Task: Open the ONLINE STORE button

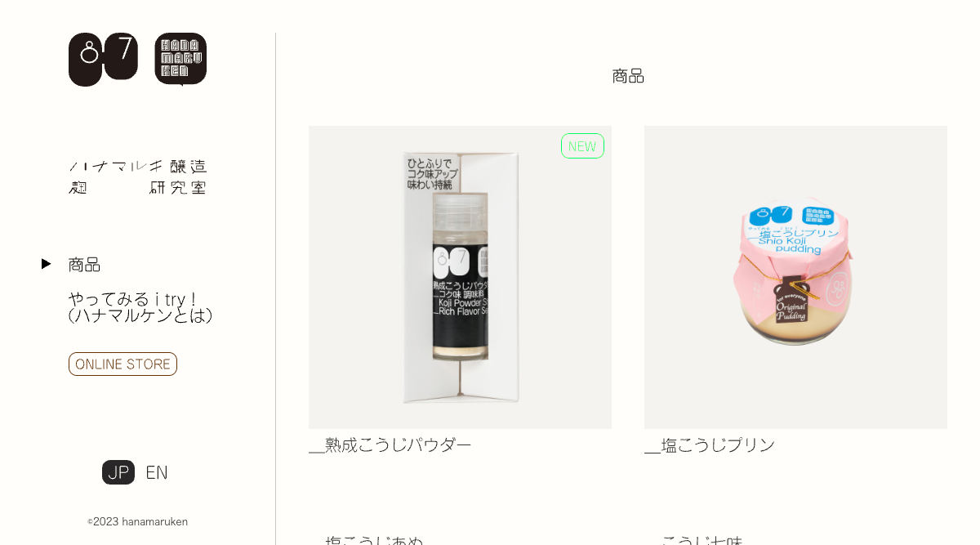Action: pyautogui.click(x=122, y=364)
